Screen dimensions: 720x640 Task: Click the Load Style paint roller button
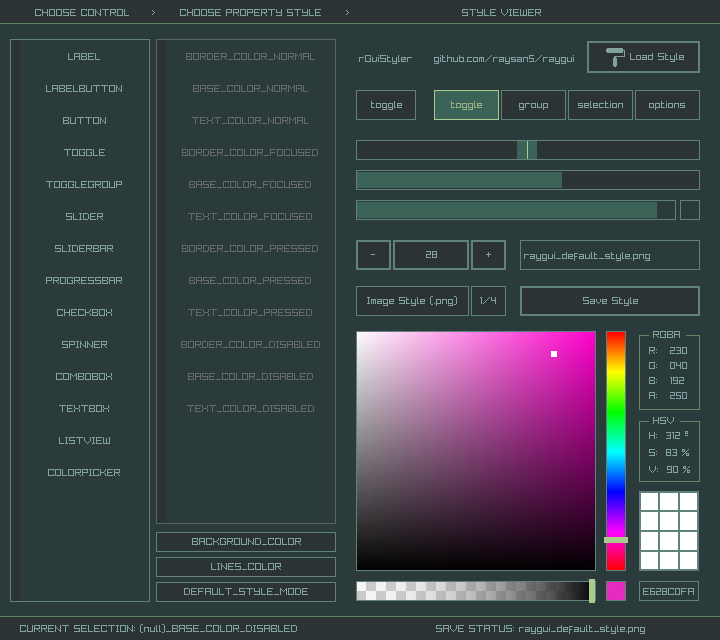[x=643, y=57]
